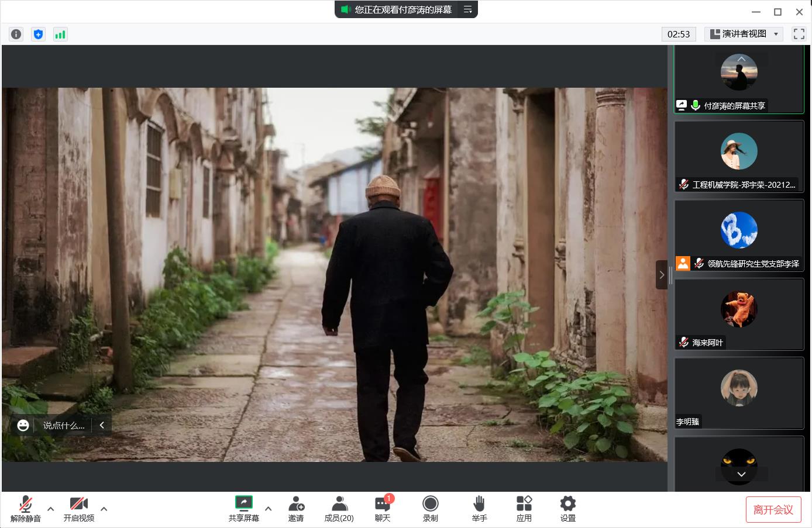Expand audio options arrow beside microphone
Image resolution: width=812 pixels, height=528 pixels.
[x=51, y=509]
